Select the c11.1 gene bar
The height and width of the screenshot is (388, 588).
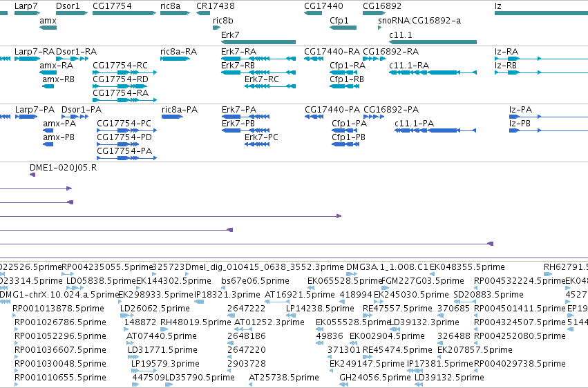(x=433, y=42)
